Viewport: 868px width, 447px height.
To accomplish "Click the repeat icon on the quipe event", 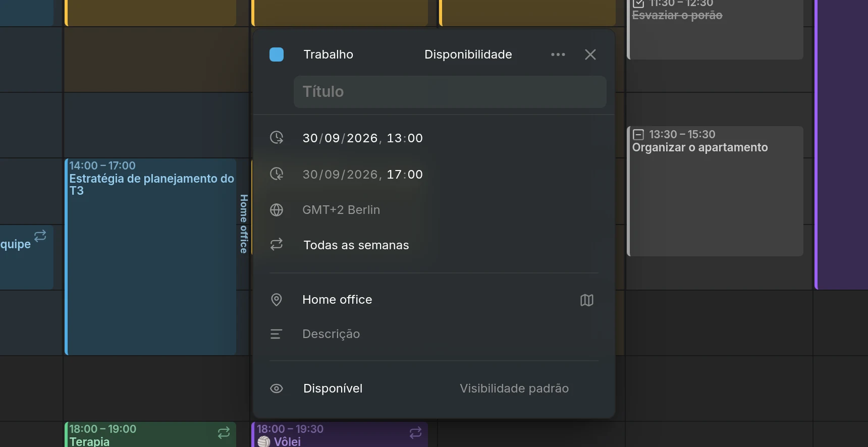I will [40, 236].
